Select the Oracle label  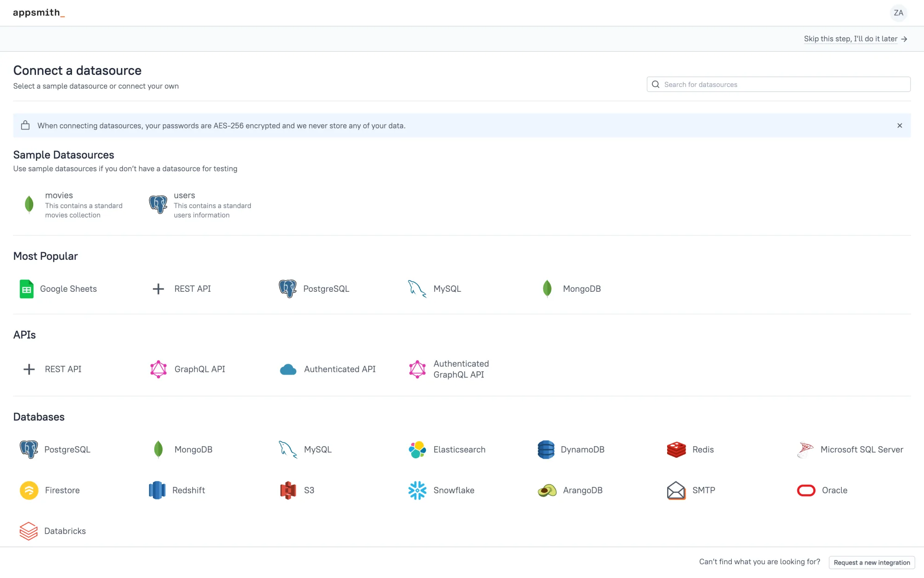coord(835,490)
